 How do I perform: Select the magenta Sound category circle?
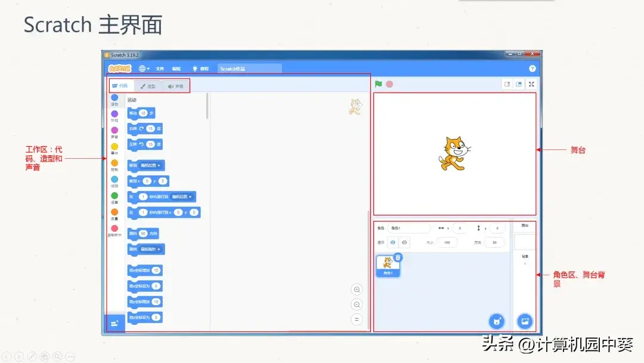coord(114,130)
